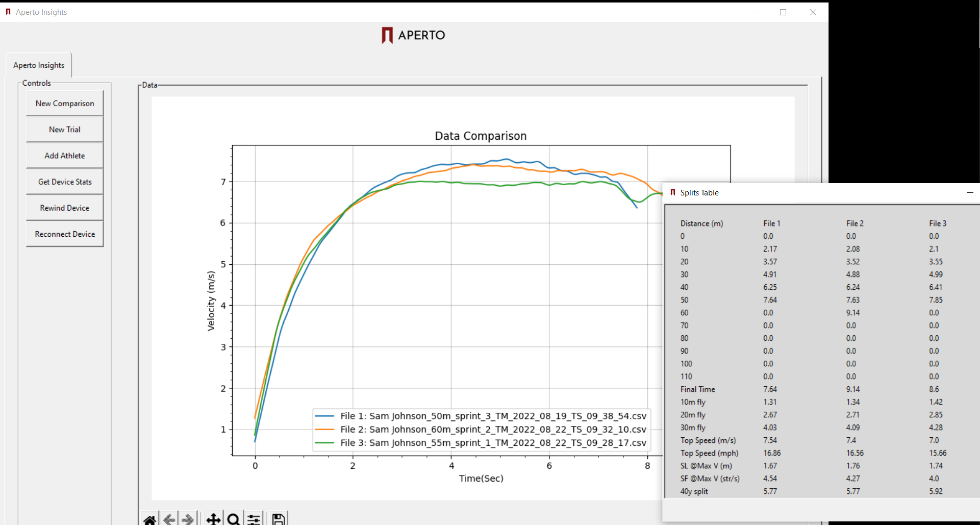
Task: Minimize the Aperto Insights window
Action: (753, 12)
